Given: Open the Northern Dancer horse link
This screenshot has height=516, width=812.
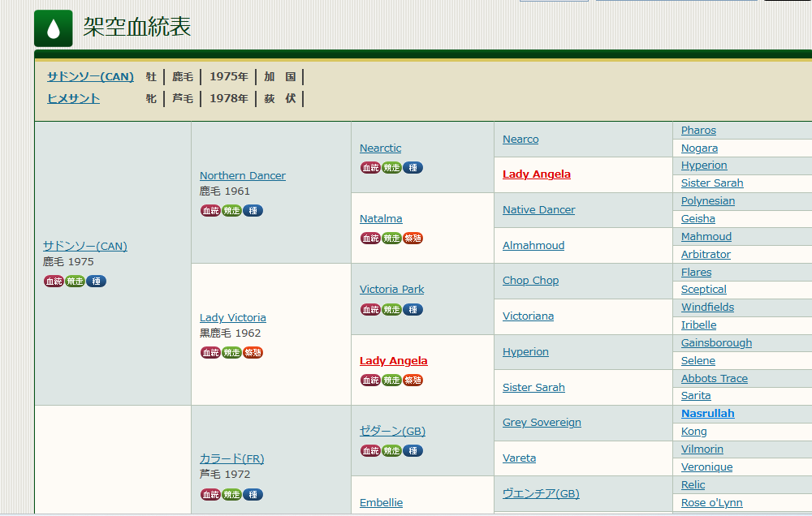Looking at the screenshot, I should (242, 176).
